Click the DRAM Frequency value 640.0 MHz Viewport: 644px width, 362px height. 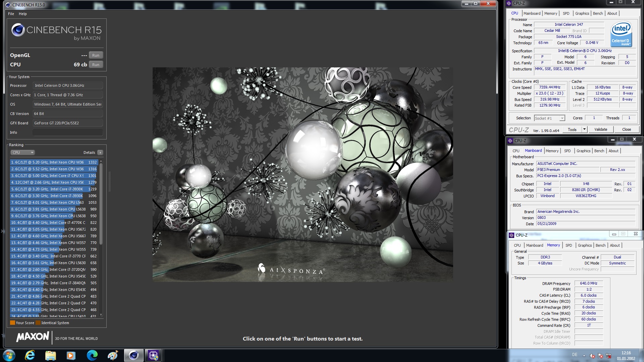[x=589, y=283]
